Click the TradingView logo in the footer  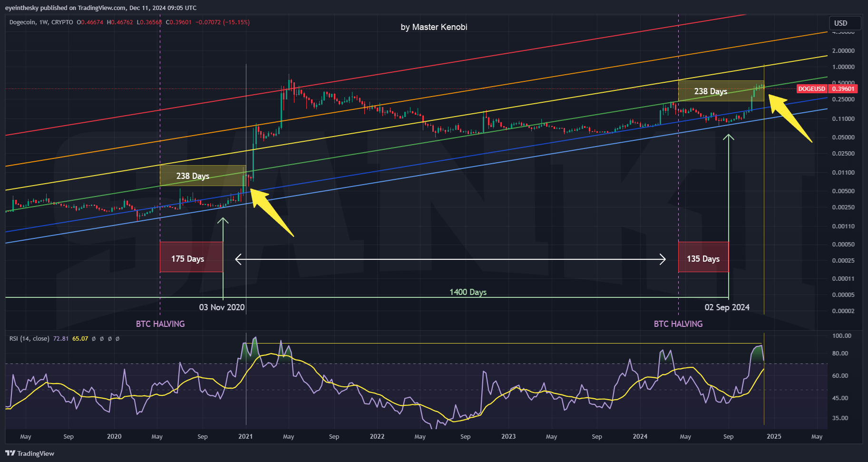tap(29, 453)
